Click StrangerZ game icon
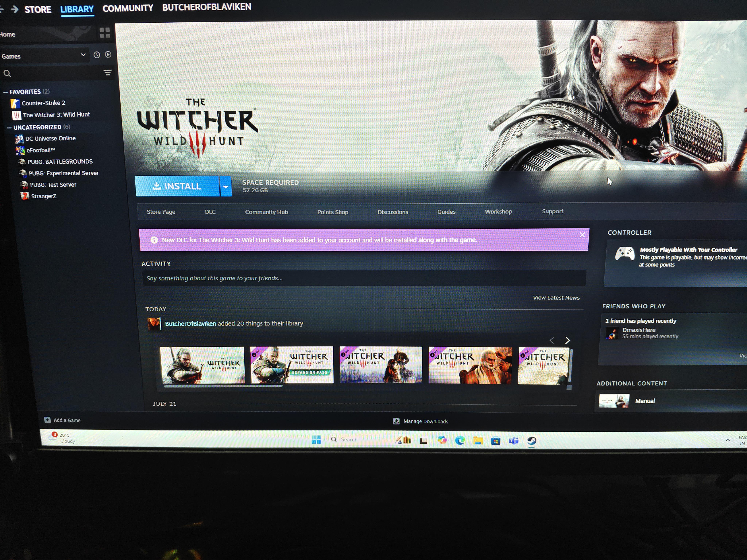747x560 pixels. coord(25,196)
